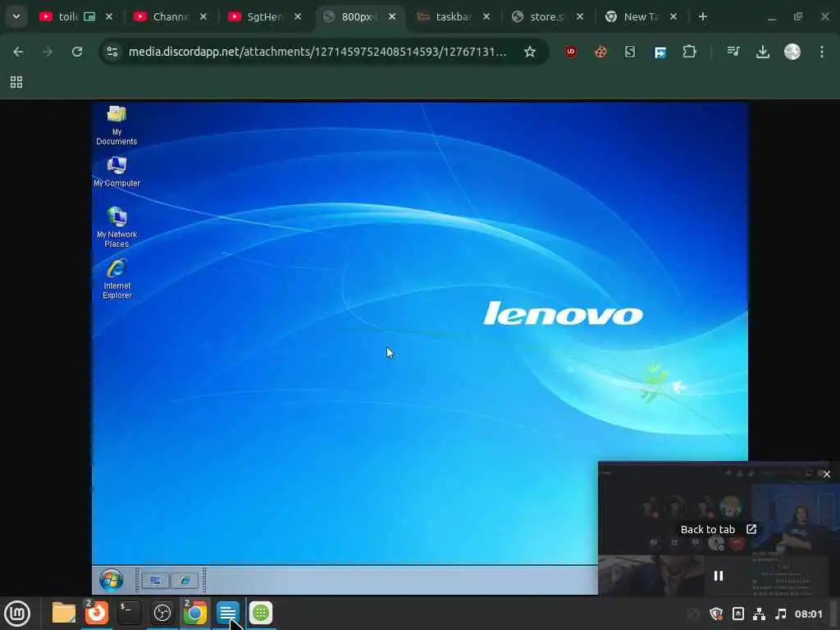The image size is (840, 630).
Task: Open the Chrome profile avatar
Action: [x=792, y=52]
